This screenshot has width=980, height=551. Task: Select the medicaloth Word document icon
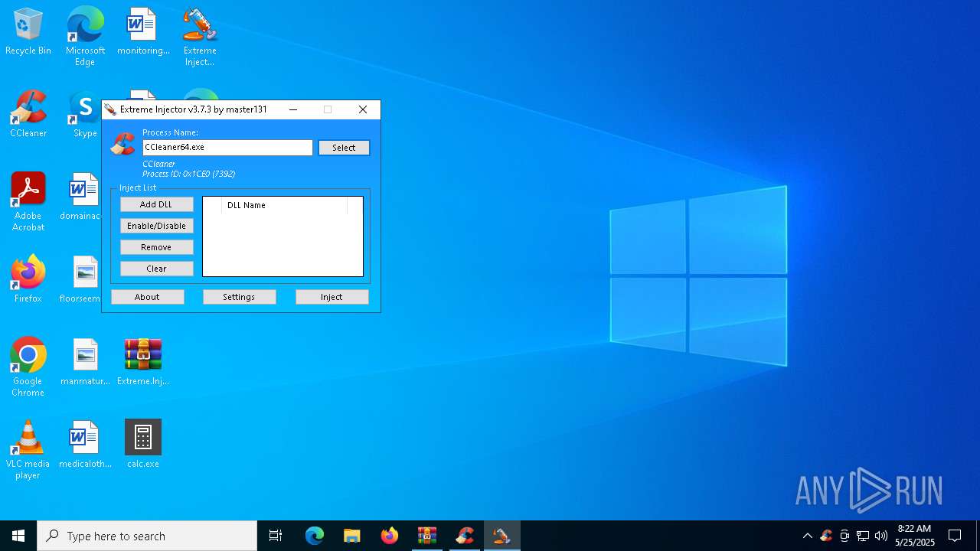pos(85,445)
